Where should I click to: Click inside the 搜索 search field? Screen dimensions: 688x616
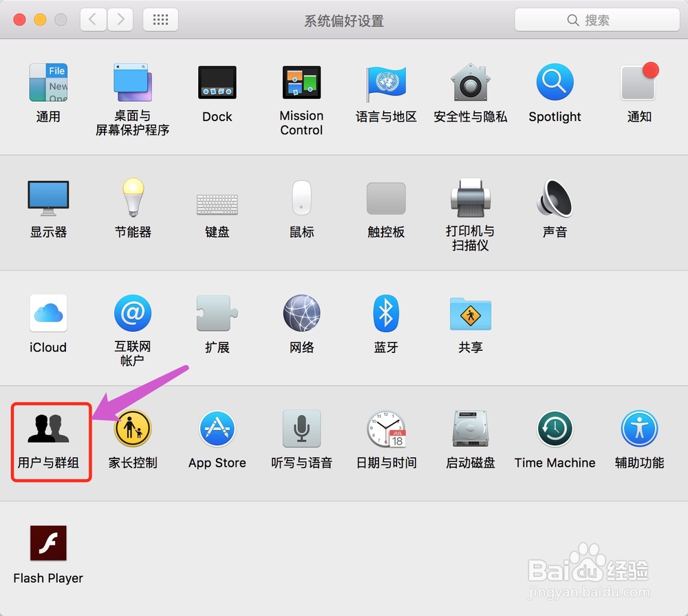tap(596, 19)
